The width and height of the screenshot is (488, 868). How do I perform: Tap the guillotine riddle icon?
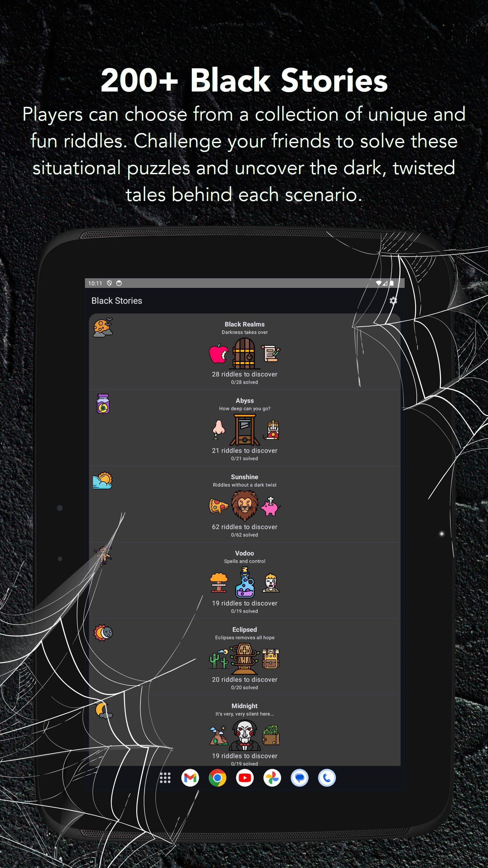tap(245, 430)
